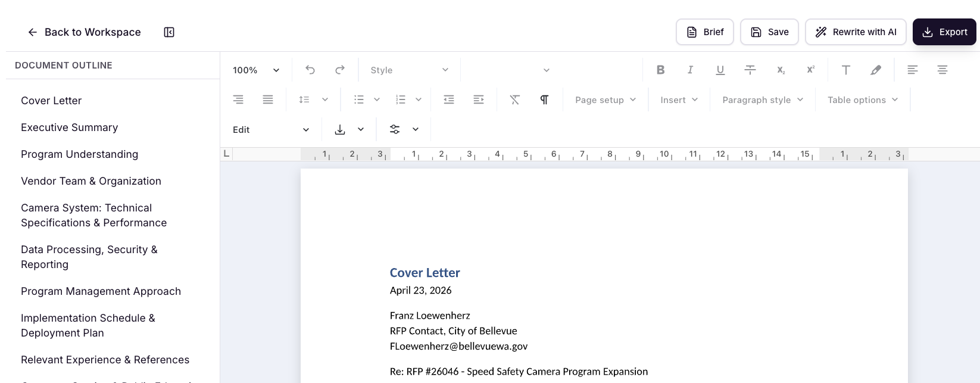The width and height of the screenshot is (980, 383).
Task: Open Camera System Technical Specifications section
Action: tap(93, 215)
